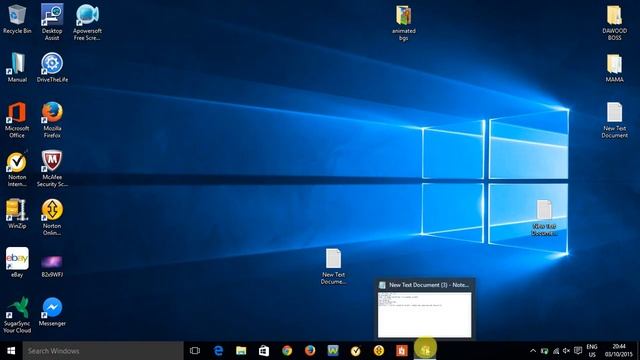Select the Messenger desktop shortcut

point(52,312)
